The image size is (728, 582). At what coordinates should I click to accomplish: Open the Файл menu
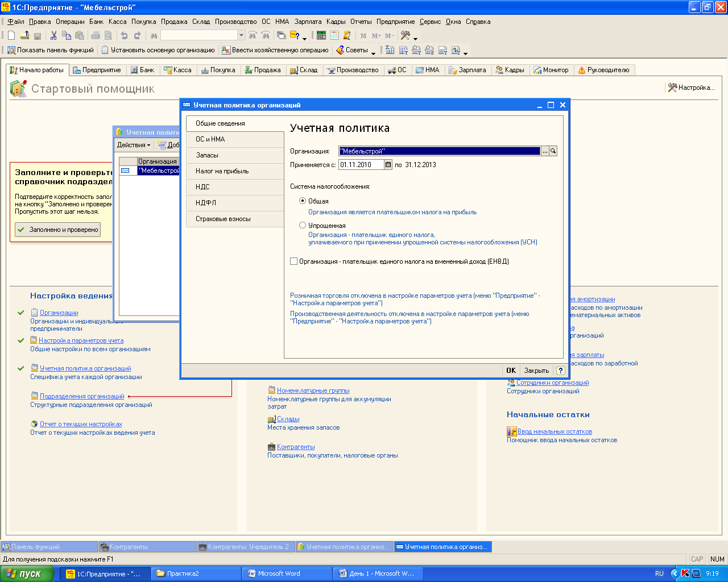tap(16, 22)
